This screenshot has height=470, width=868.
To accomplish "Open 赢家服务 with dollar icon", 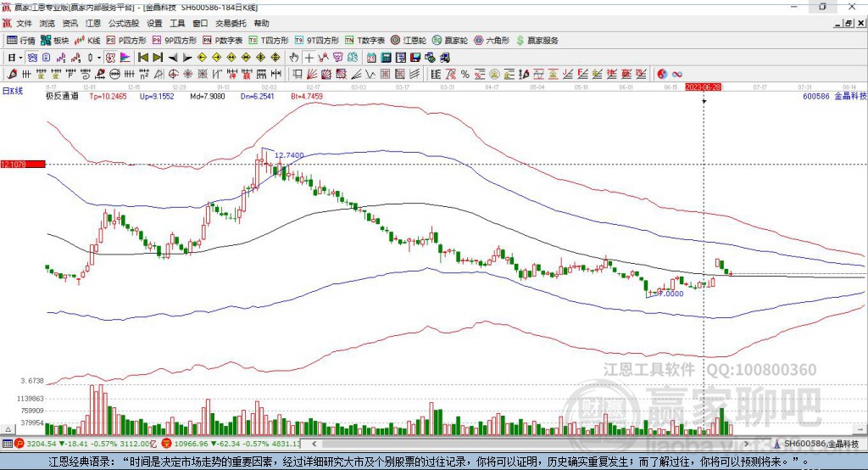I will click(537, 41).
